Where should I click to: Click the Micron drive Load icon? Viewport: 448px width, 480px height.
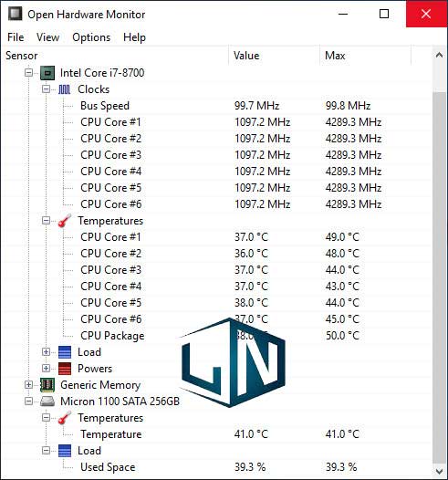click(65, 451)
